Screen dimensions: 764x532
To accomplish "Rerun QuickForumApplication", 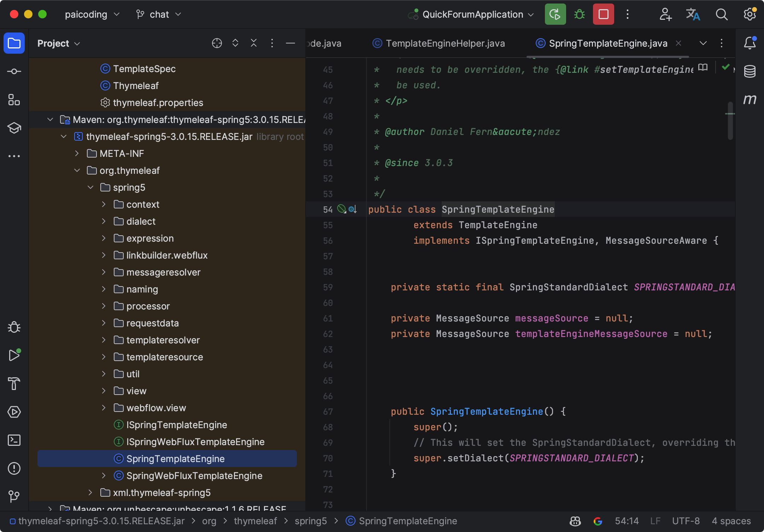I will (555, 14).
